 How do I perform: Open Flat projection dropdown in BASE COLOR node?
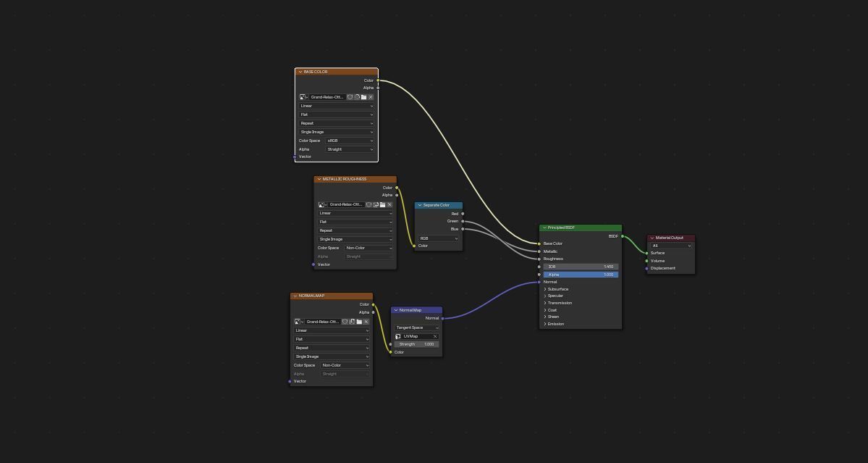[x=337, y=114]
